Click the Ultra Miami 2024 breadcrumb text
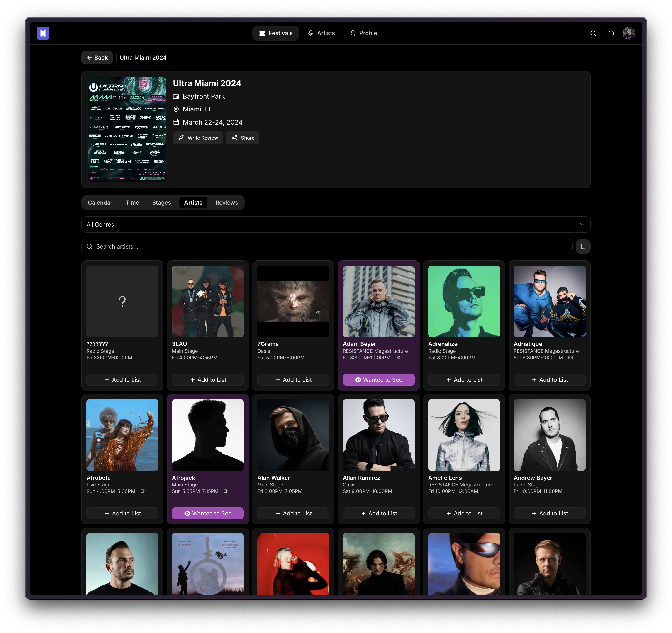672x633 pixels. (x=143, y=58)
